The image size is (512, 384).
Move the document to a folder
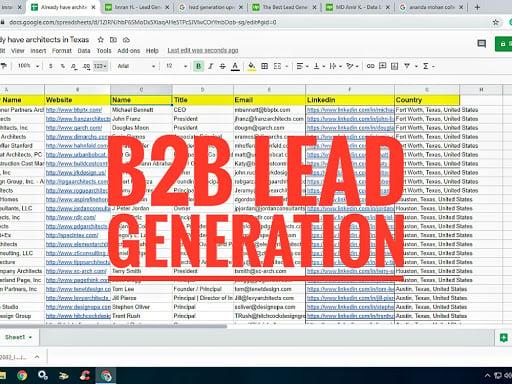113,40
